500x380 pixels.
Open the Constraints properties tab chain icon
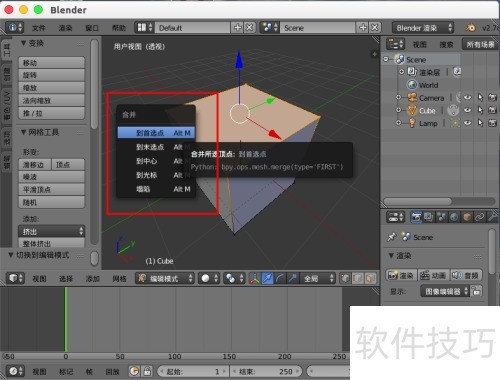[480, 217]
